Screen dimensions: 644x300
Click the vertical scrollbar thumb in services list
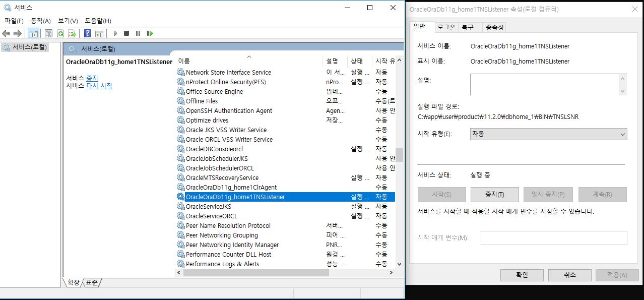(399, 154)
